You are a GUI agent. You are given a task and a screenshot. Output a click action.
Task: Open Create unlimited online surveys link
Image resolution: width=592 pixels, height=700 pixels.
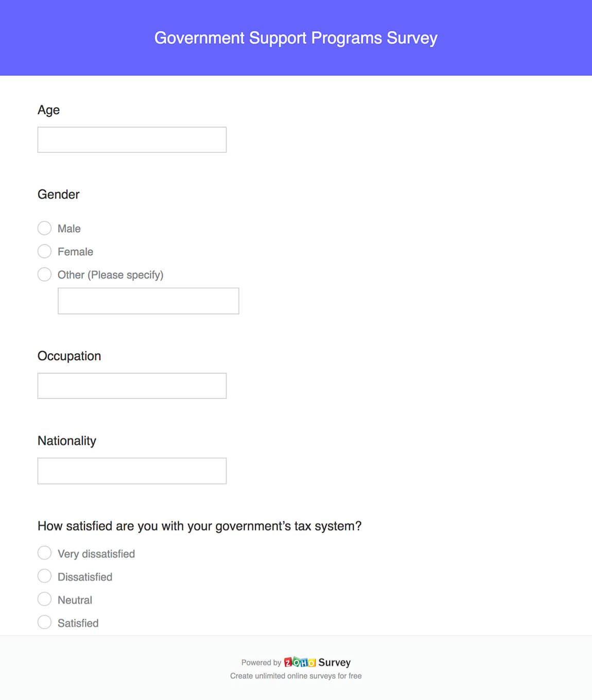point(296,676)
